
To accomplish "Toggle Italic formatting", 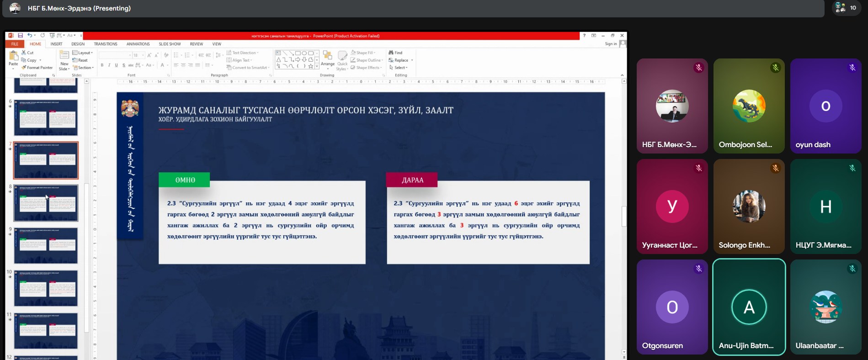I will 109,65.
